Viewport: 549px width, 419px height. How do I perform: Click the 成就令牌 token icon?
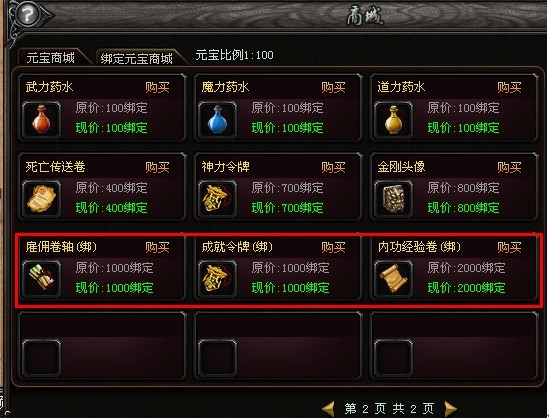point(217,279)
